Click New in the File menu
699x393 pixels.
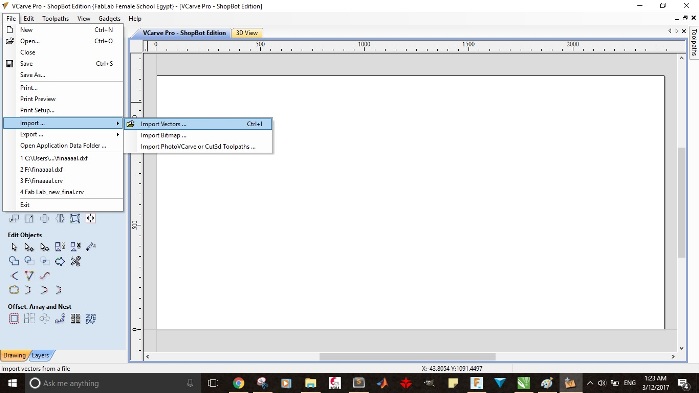pos(63,29)
